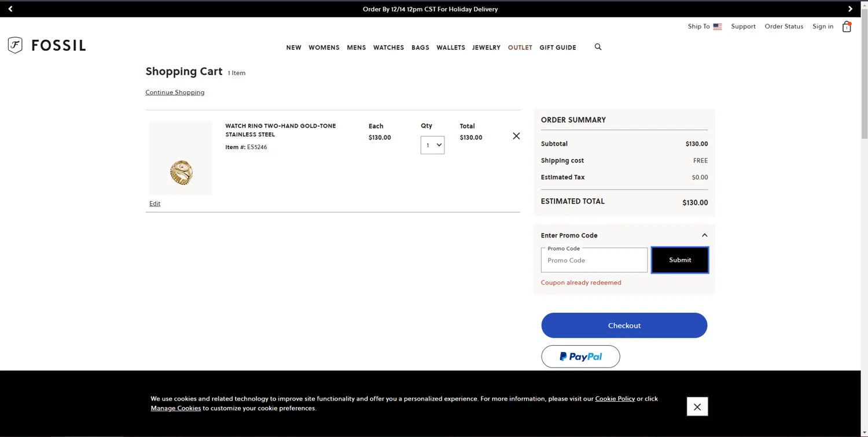The image size is (868, 437).
Task: Submit the promo code
Action: click(680, 260)
